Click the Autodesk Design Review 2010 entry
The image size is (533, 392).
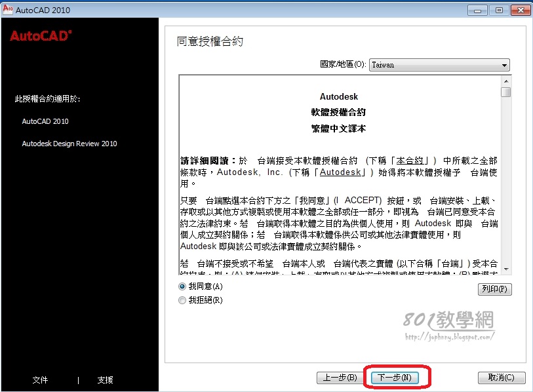click(69, 144)
